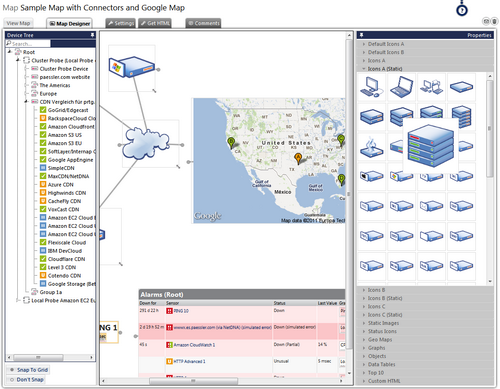Select Europe group in tree
Screen dimensions: 500x389
(48, 94)
